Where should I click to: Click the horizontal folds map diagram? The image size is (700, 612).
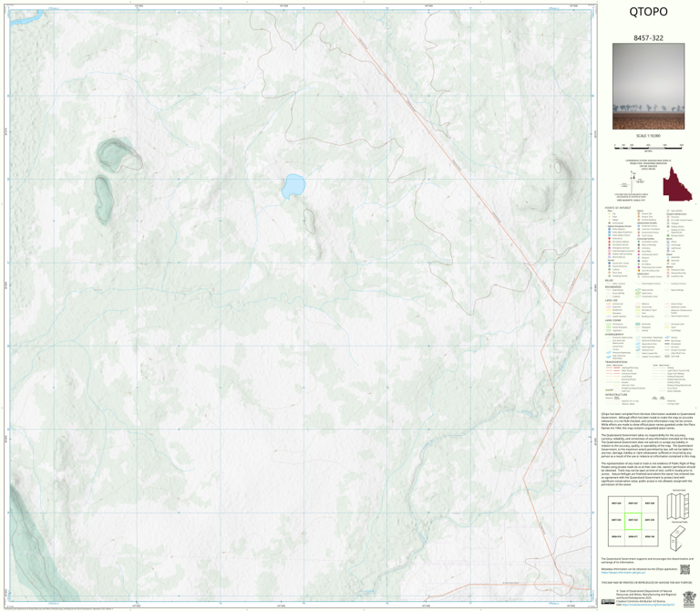(x=678, y=507)
